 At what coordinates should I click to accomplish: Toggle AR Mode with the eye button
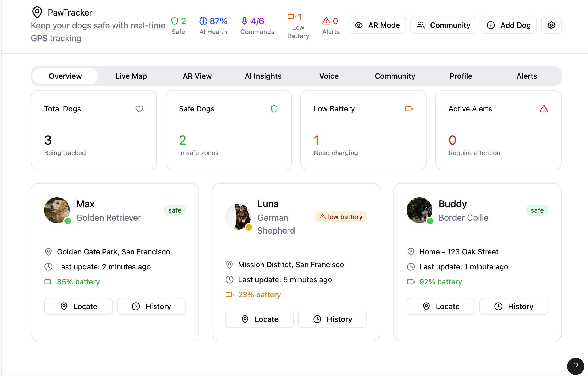[377, 25]
